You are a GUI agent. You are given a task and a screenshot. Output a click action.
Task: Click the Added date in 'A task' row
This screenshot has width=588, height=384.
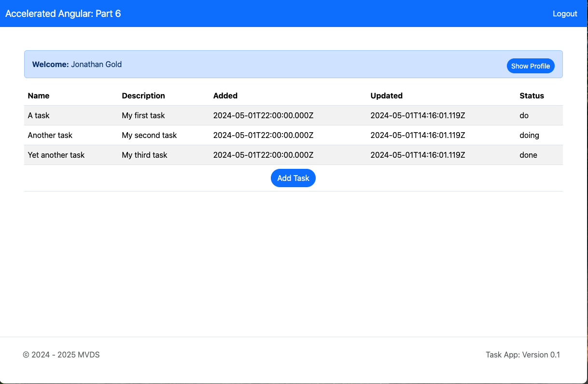tap(264, 115)
